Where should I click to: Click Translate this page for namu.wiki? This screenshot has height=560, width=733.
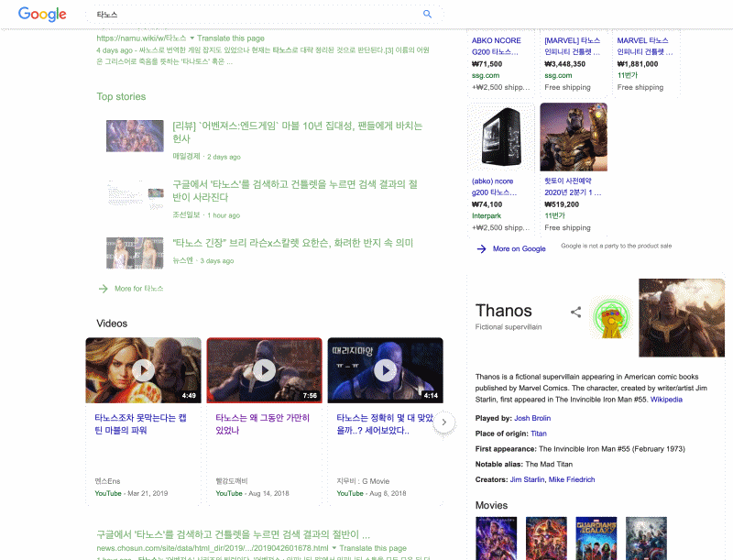point(231,38)
